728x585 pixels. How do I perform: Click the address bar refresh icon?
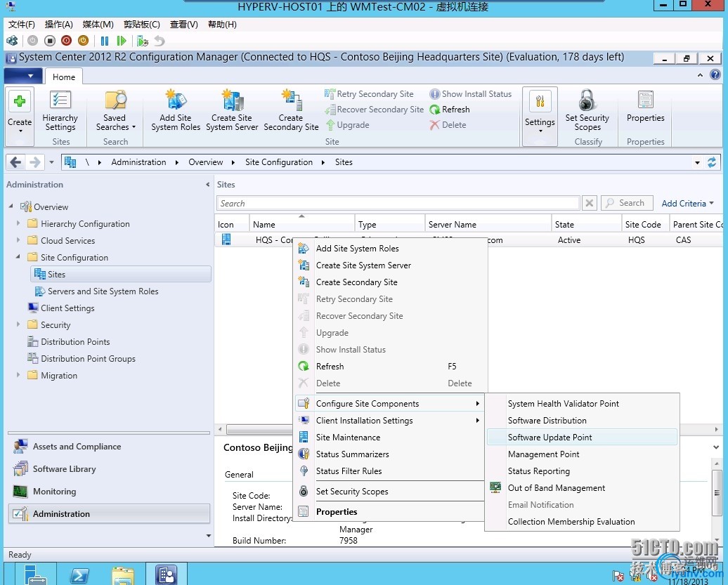(711, 162)
